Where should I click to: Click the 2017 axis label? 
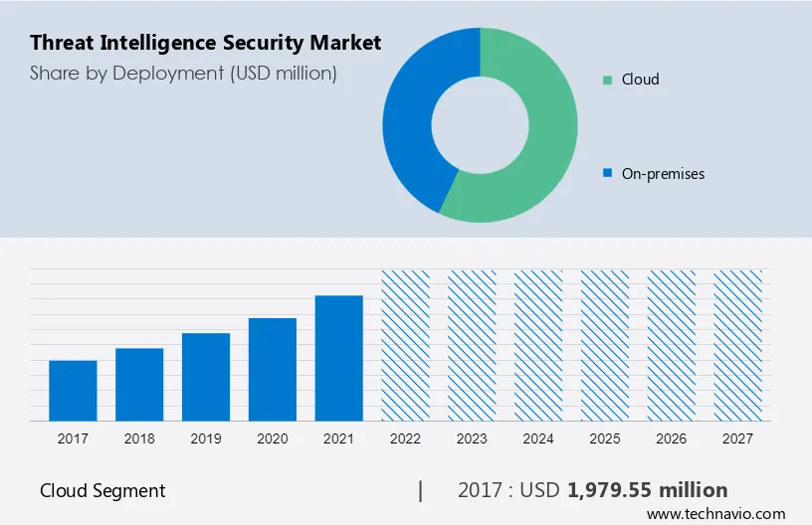pyautogui.click(x=73, y=438)
